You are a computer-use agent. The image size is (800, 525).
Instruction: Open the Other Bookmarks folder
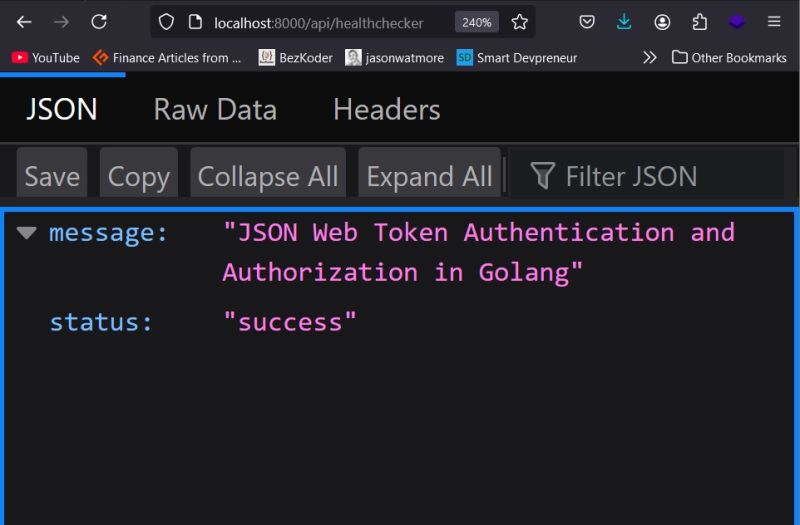tap(729, 58)
